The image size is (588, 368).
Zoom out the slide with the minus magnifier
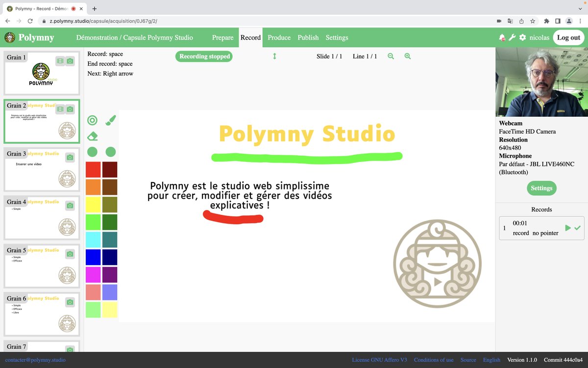point(391,56)
